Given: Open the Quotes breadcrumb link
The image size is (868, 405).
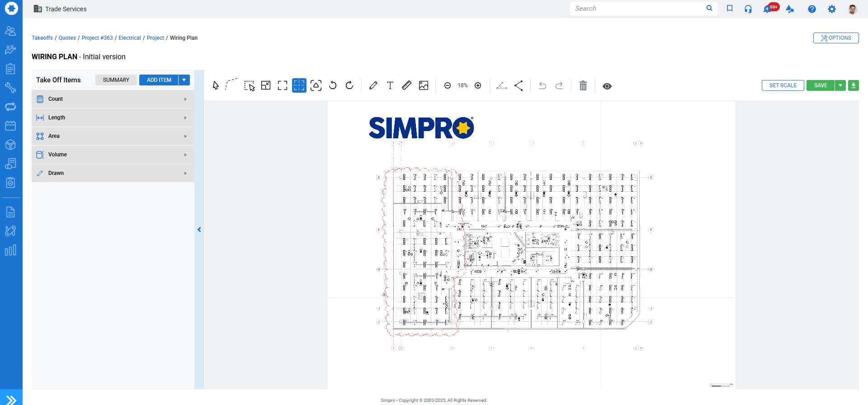Looking at the screenshot, I should click(67, 38).
